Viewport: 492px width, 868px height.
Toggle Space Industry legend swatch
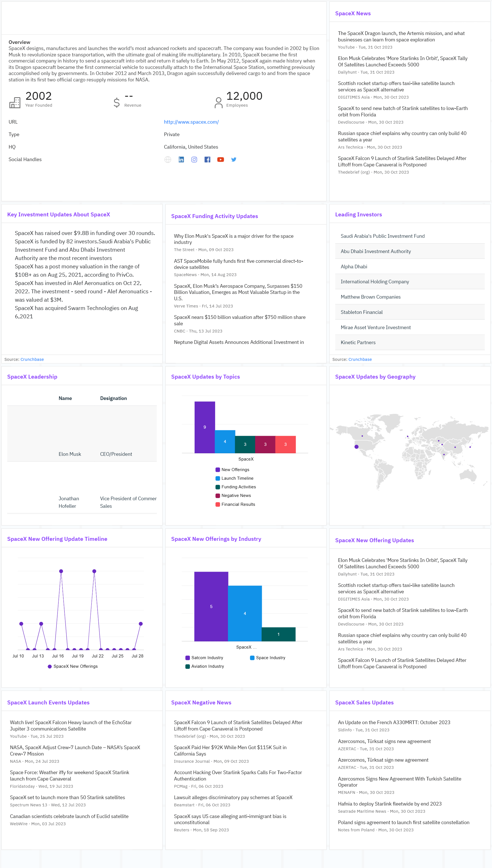pyautogui.click(x=252, y=658)
